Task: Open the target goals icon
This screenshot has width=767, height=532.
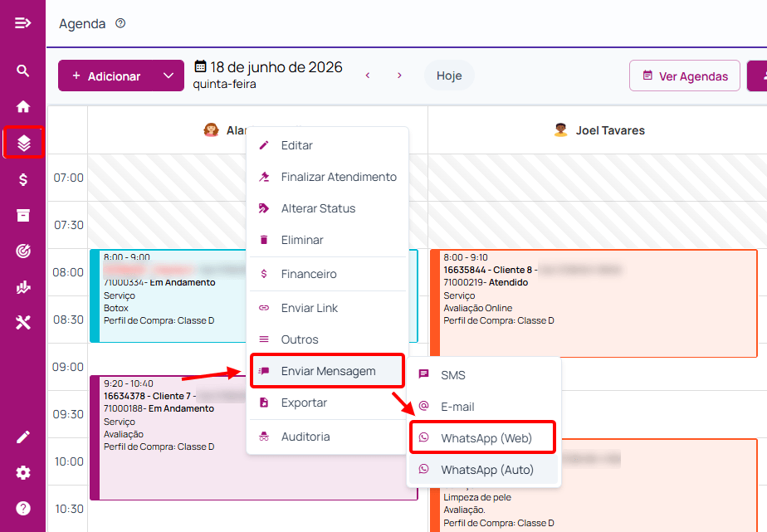Action: 23,251
